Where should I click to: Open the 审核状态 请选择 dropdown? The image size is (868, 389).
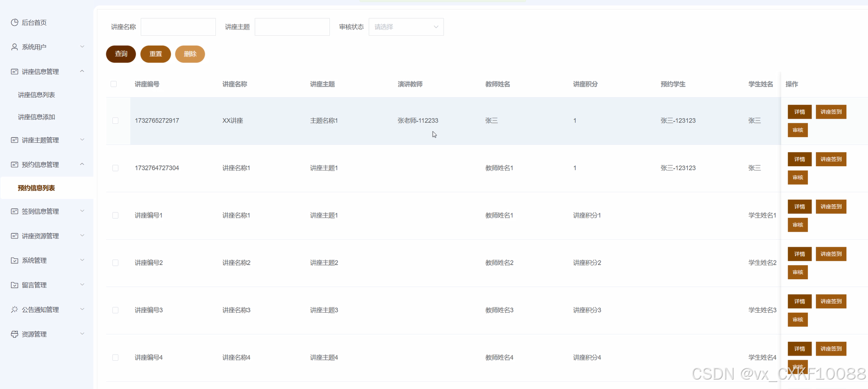coord(406,27)
